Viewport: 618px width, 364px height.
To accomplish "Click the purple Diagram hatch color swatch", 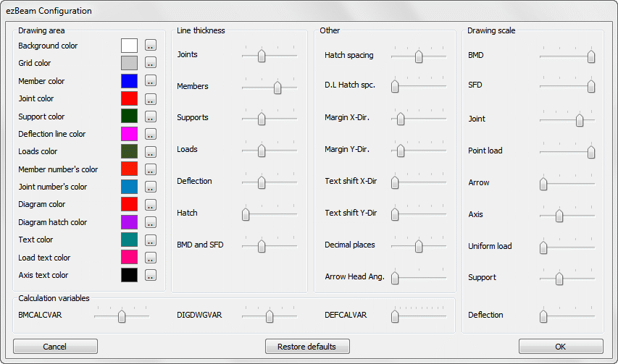I will point(129,222).
